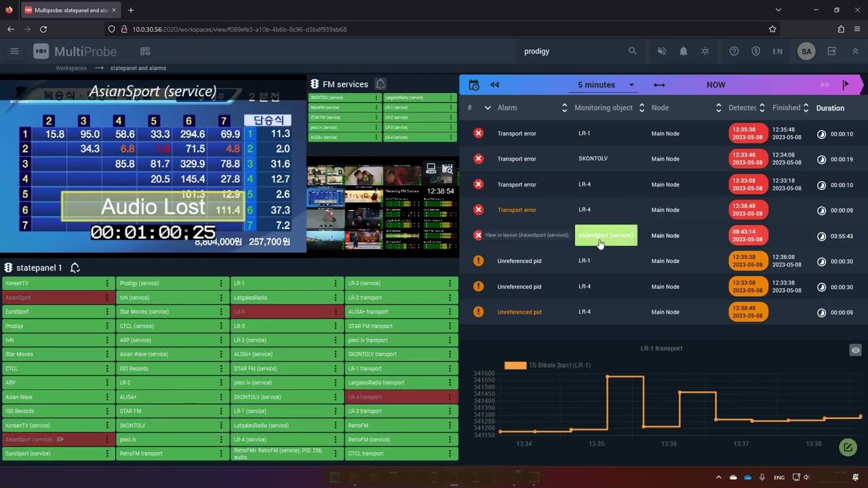Open the workspace layout list icon
Viewport: 868px width, 488px height.
coord(145,52)
